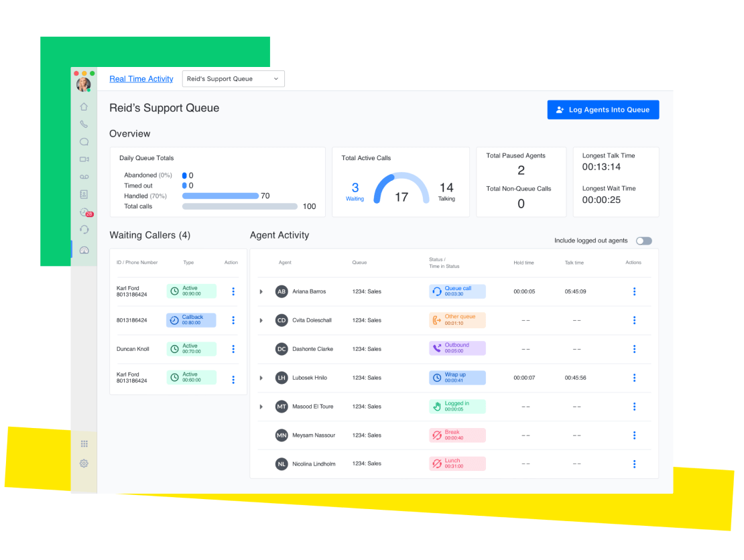Check voicemail via the sidebar icon
Screen dimensions: 744x560
click(x=84, y=176)
